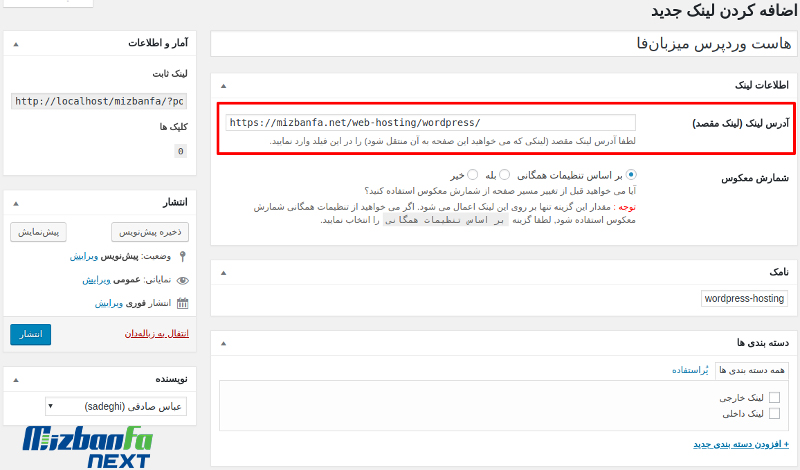Click the آدرس لینک (لینک مقصد) label
The image size is (800, 470).
(740, 123)
